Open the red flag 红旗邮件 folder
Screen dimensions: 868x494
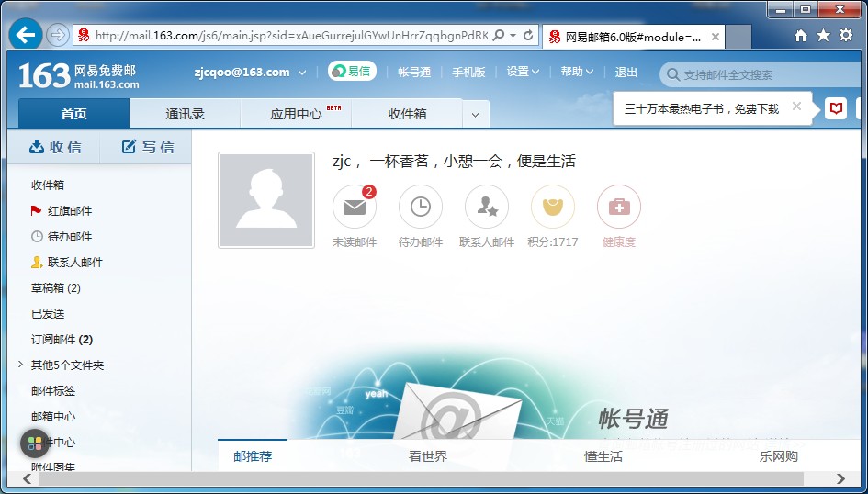tap(62, 211)
